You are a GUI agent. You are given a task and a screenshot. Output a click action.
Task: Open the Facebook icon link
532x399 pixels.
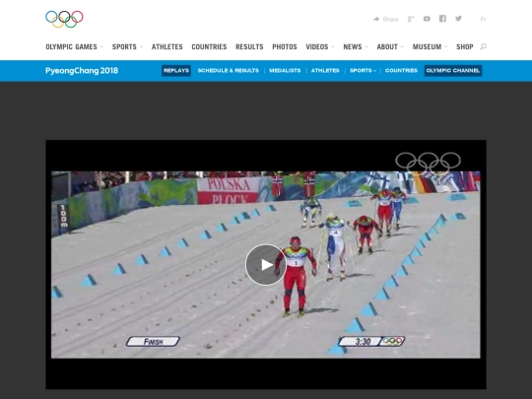coord(442,19)
